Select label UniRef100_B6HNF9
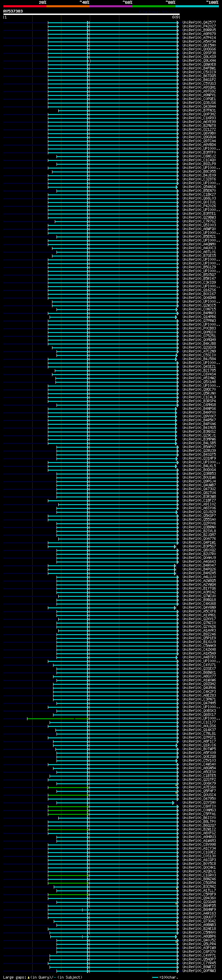Screen dimensions: 222x980 (x=199, y=910)
